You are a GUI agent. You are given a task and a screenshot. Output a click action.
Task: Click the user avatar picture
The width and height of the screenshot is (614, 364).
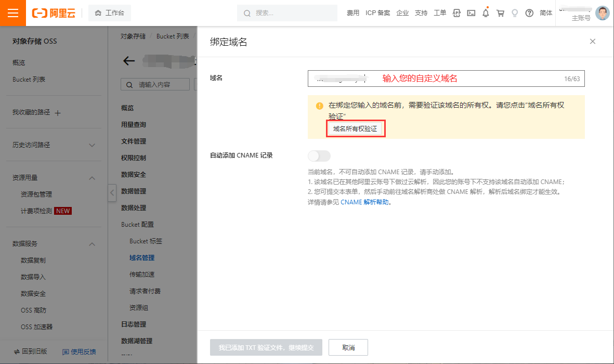tap(602, 13)
